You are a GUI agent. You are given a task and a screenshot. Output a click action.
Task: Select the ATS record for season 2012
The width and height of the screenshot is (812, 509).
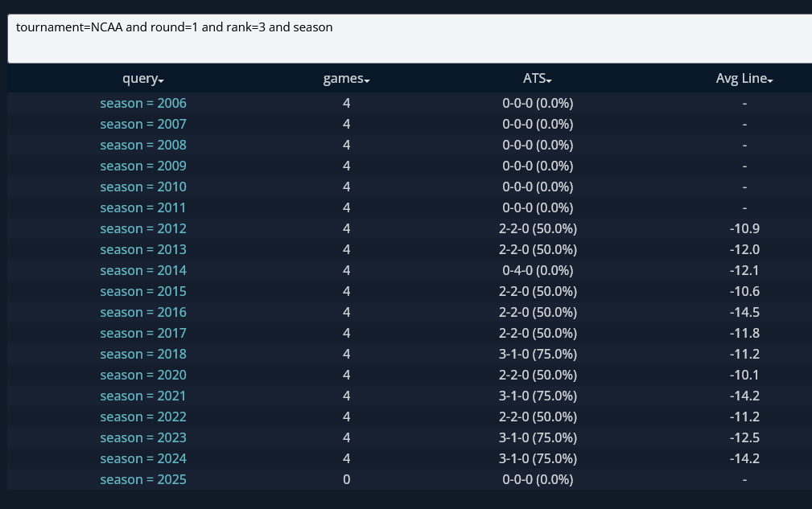[538, 228]
